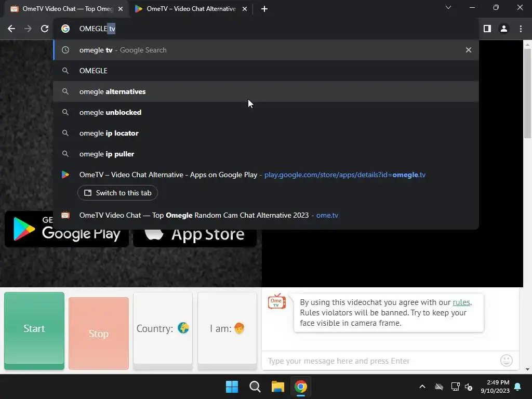The height and width of the screenshot is (399, 532).
Task: Open the Windows Start menu
Action: click(232, 387)
